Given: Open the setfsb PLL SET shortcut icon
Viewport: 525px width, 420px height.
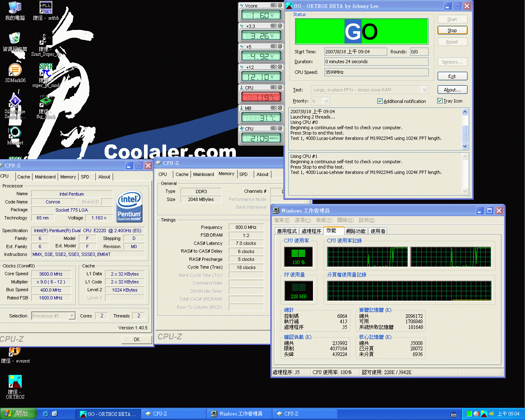Looking at the screenshot, I should tap(46, 7).
